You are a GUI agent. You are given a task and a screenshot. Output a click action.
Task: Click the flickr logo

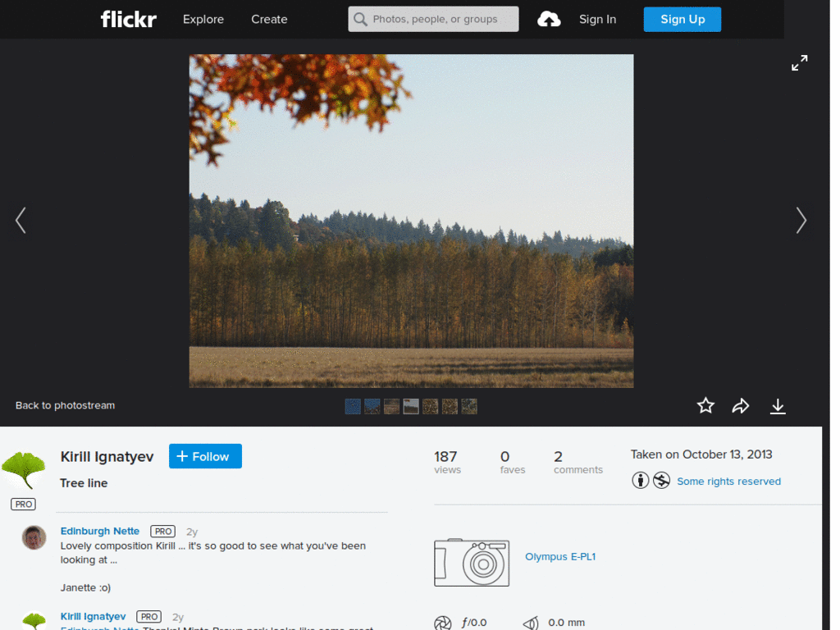click(129, 20)
